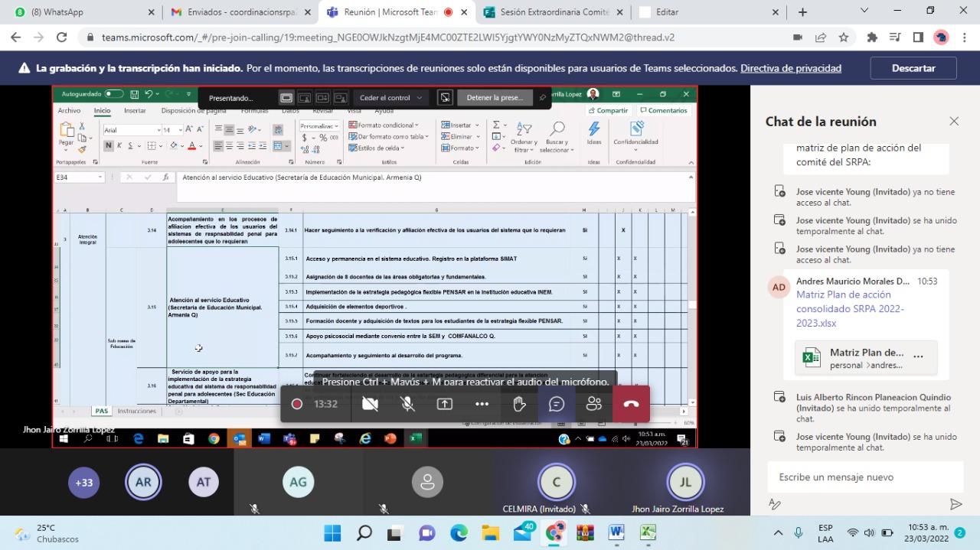Open Buscar y seleccionar menu
Viewport: 980px width, 550px height.
click(x=557, y=138)
